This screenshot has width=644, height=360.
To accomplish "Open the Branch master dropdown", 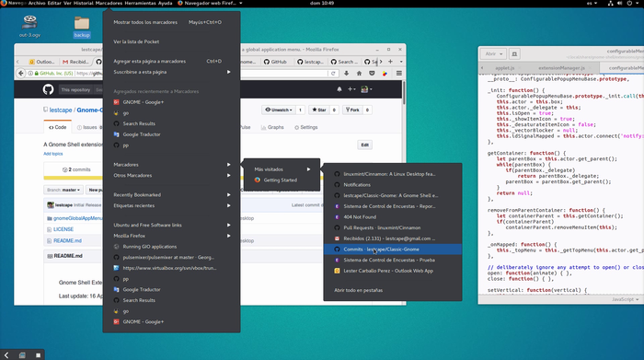I will pyautogui.click(x=63, y=190).
